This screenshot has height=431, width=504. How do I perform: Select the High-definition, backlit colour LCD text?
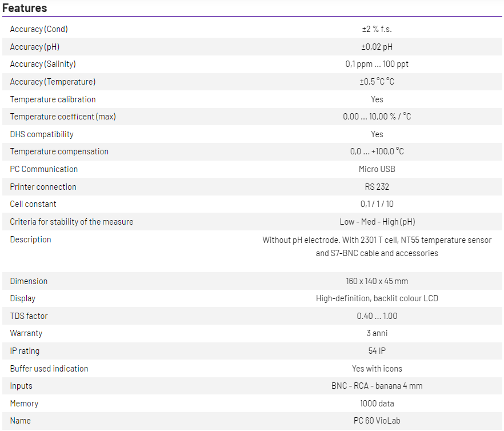pyautogui.click(x=377, y=298)
